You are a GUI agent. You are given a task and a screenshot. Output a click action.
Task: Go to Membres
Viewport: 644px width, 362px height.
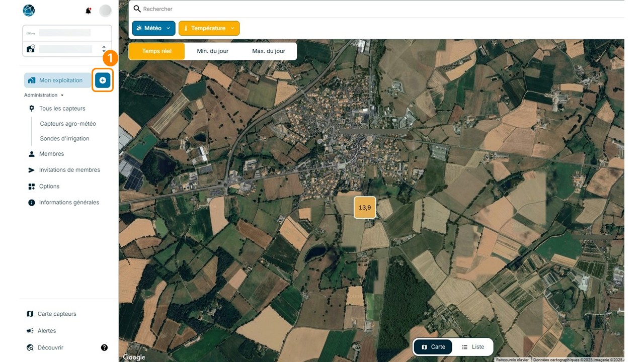pos(51,154)
